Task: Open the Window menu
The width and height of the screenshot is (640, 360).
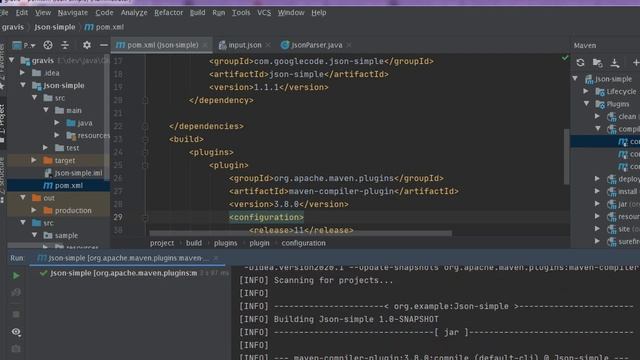Action: (x=291, y=13)
